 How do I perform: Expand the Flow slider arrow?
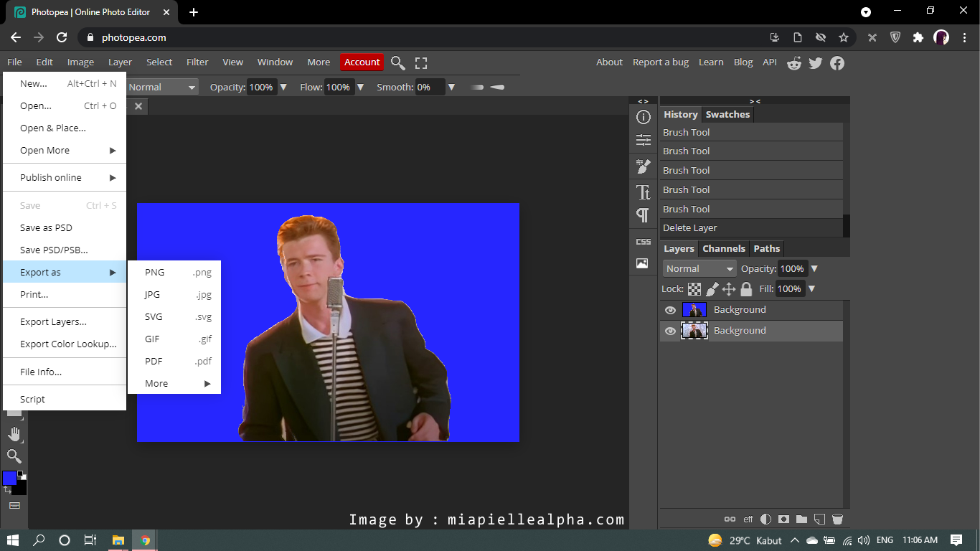coord(360,88)
